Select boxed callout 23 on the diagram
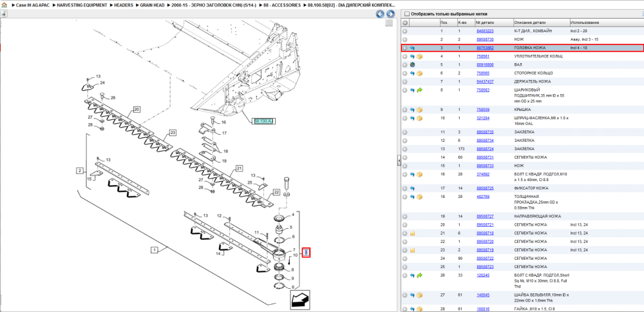 (173, 133)
